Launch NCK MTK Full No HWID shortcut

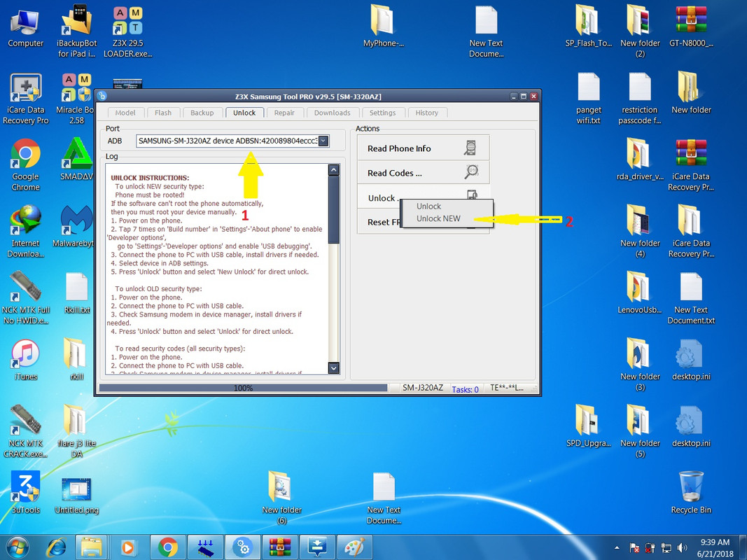pos(25,298)
